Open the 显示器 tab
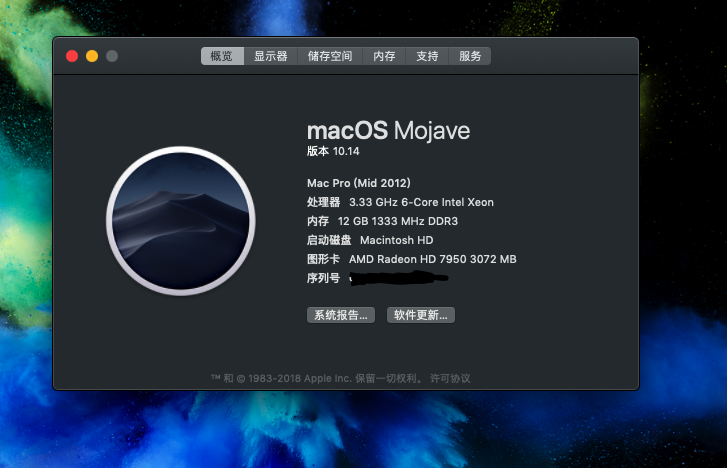Viewport: 727px width, 468px height. pos(271,56)
